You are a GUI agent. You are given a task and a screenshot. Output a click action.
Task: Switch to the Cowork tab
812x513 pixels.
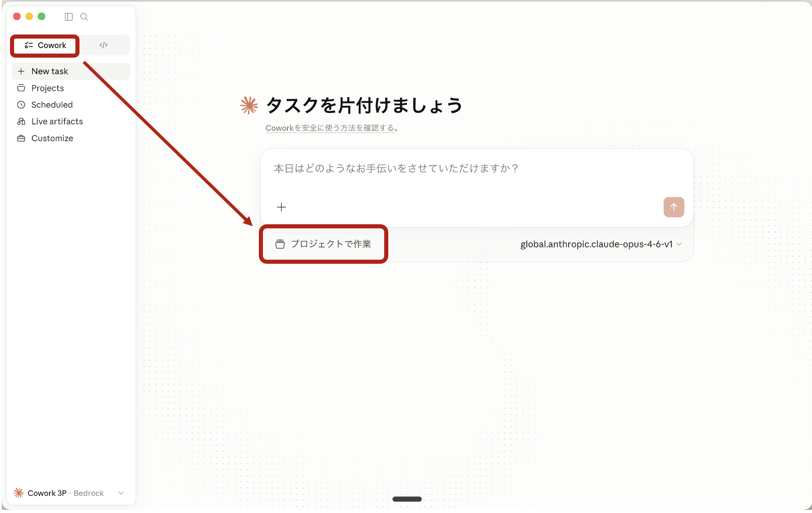point(45,45)
